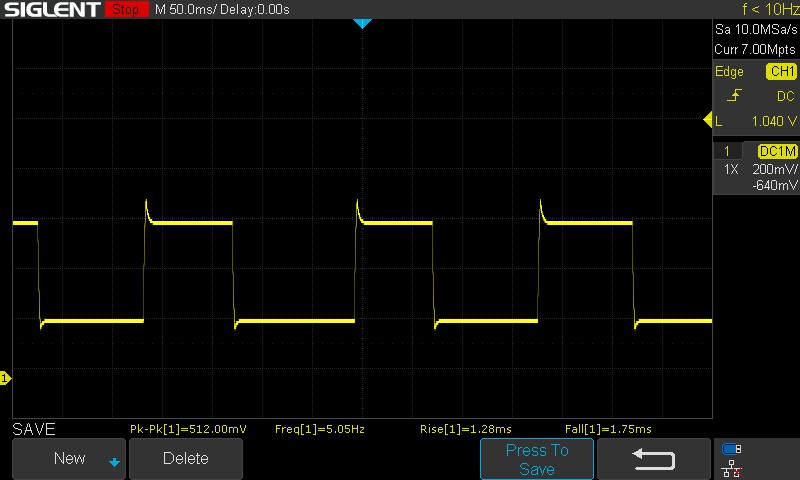Click the Curr 7.00Mpts memory depth text

pyautogui.click(x=755, y=49)
